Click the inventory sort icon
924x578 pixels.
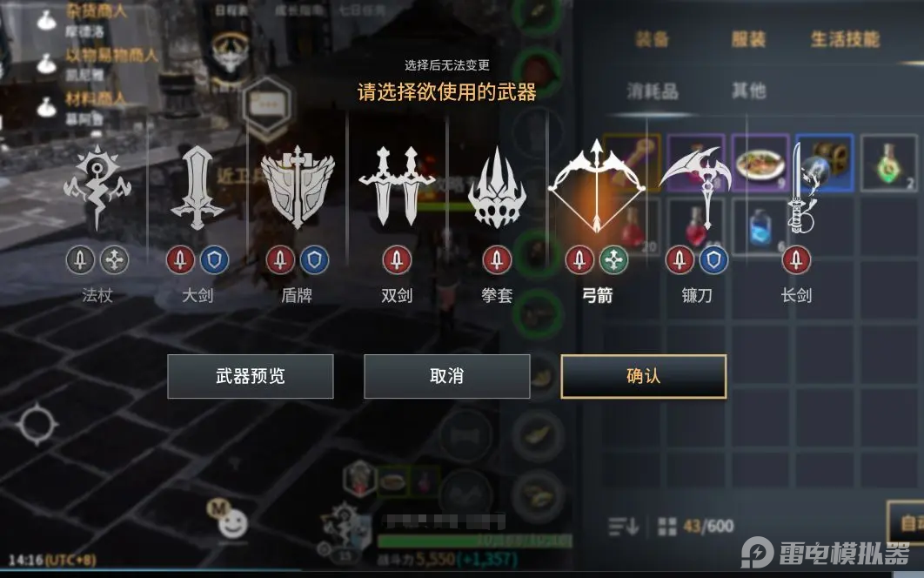tap(623, 526)
